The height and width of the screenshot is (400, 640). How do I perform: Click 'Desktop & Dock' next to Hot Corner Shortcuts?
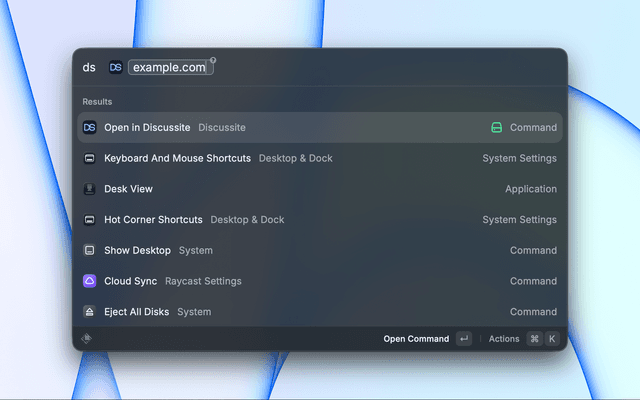click(247, 220)
